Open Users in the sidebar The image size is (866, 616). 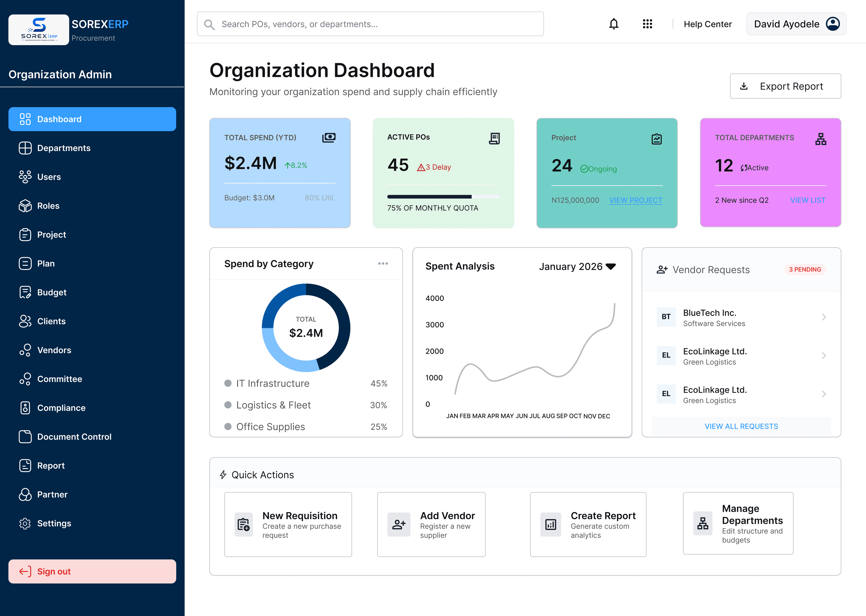[x=92, y=177]
